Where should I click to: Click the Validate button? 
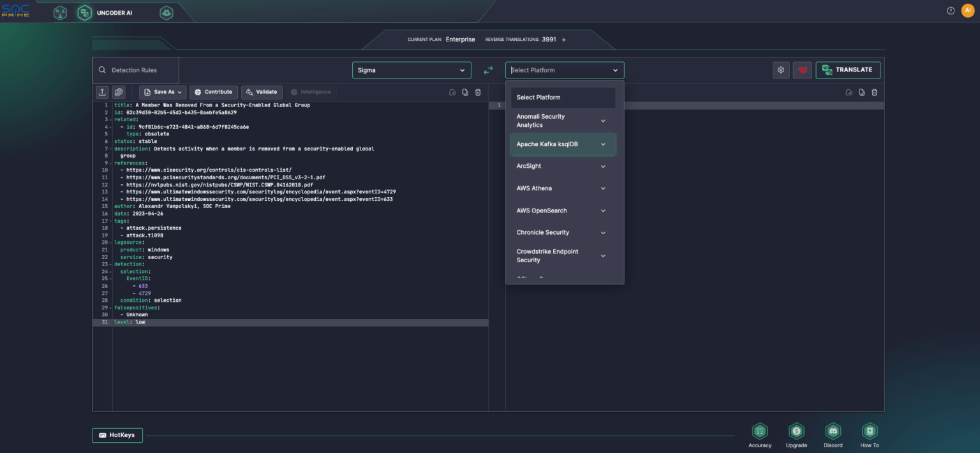pyautogui.click(x=262, y=92)
